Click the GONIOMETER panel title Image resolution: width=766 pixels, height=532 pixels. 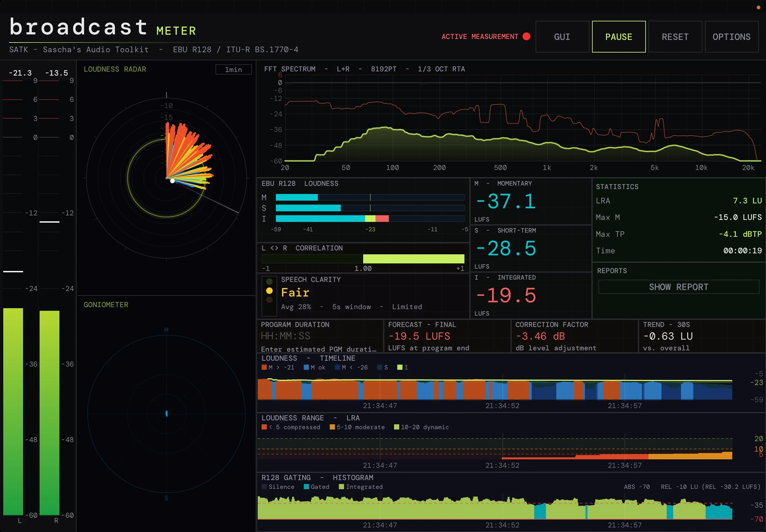pyautogui.click(x=106, y=305)
